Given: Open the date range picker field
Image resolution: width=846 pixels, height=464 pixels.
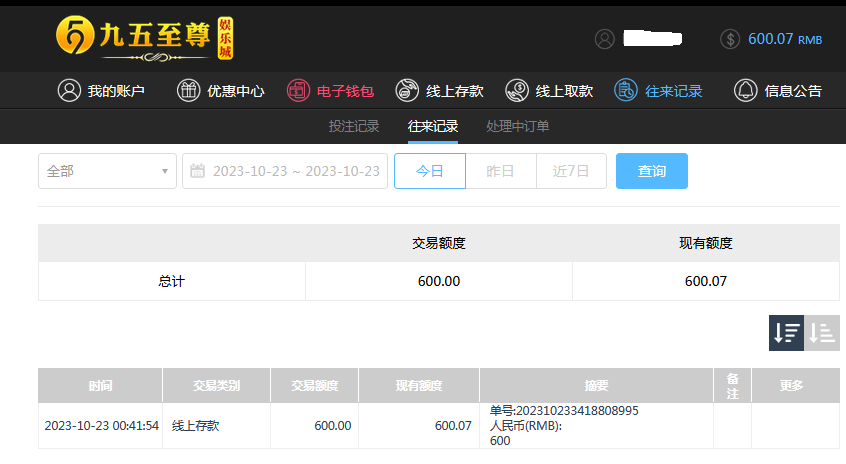Looking at the screenshot, I should click(285, 171).
